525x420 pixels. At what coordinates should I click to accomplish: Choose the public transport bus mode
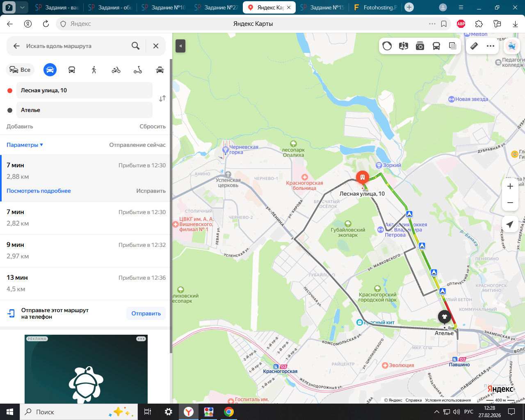72,70
